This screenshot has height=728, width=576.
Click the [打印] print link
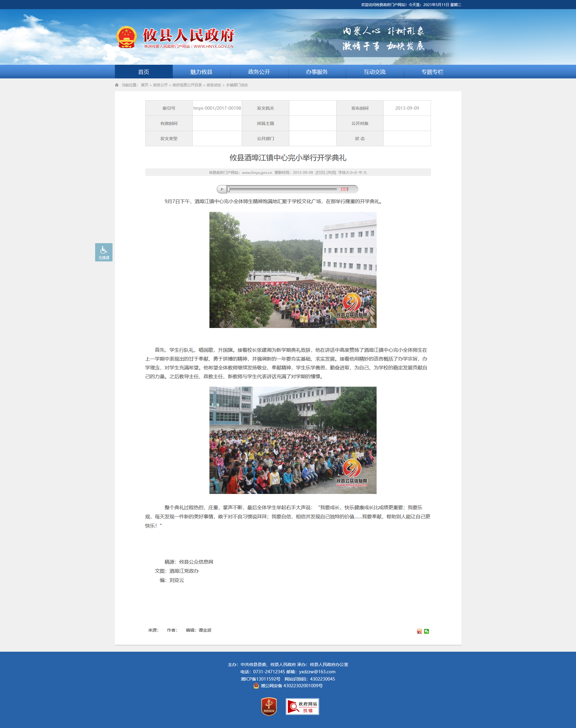320,173
